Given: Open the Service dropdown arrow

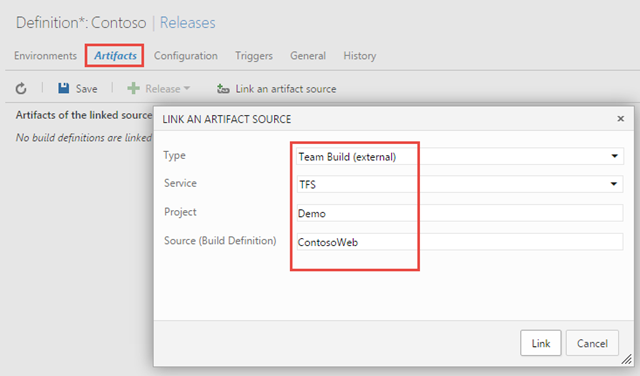Looking at the screenshot, I should coord(613,184).
